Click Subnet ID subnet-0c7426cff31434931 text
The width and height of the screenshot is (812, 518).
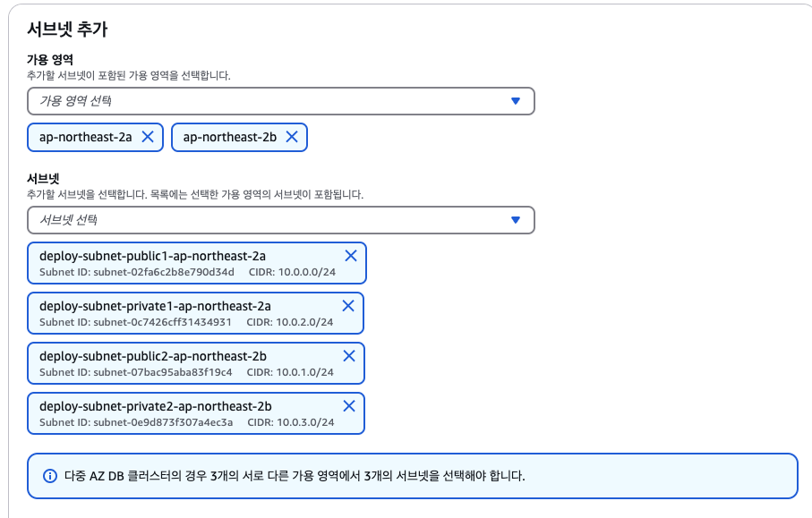pyautogui.click(x=135, y=322)
